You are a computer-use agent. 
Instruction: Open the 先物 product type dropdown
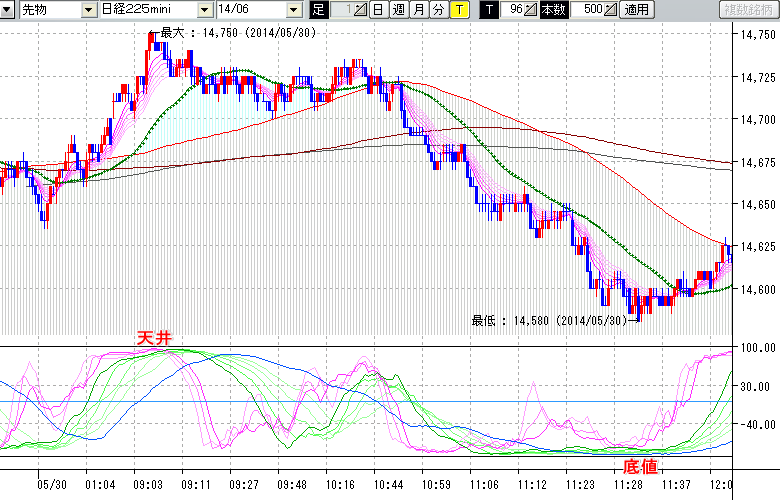[88, 10]
